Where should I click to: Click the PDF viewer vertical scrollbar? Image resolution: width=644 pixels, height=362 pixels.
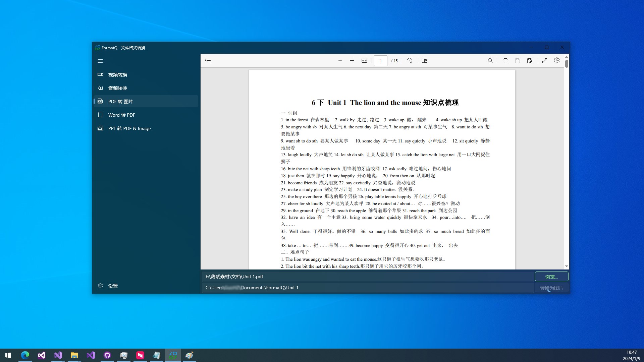point(567,64)
